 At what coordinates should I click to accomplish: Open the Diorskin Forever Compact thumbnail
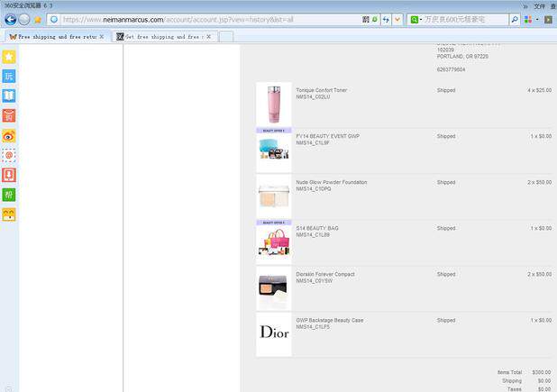point(274,288)
